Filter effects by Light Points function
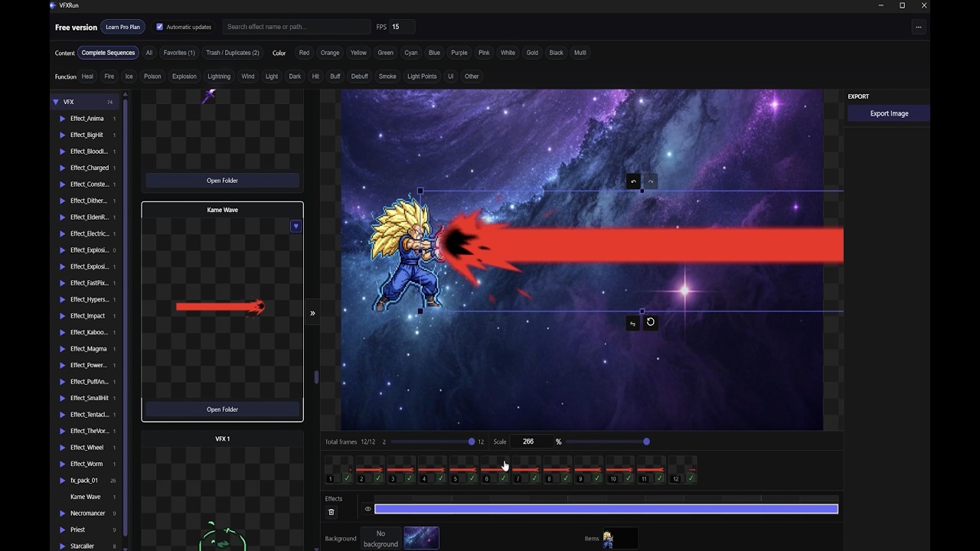 (x=422, y=77)
